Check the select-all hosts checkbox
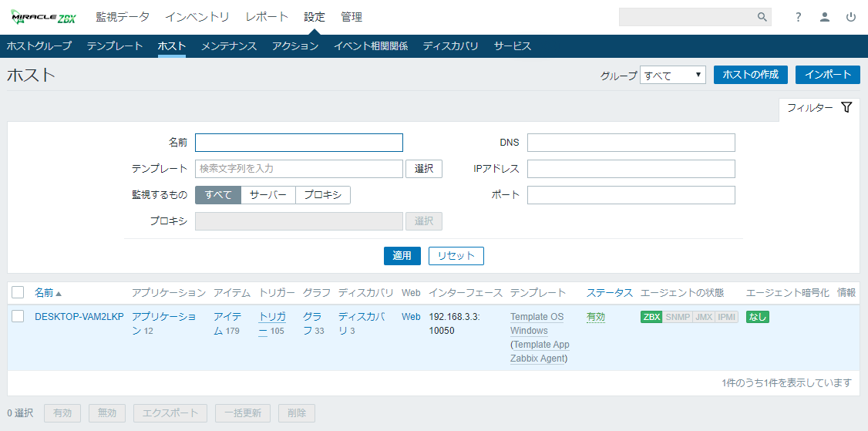 click(x=18, y=292)
